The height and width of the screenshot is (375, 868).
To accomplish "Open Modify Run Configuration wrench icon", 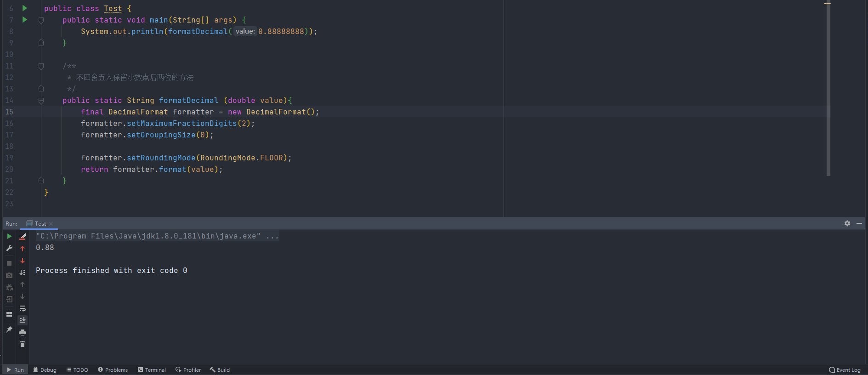I will 9,248.
